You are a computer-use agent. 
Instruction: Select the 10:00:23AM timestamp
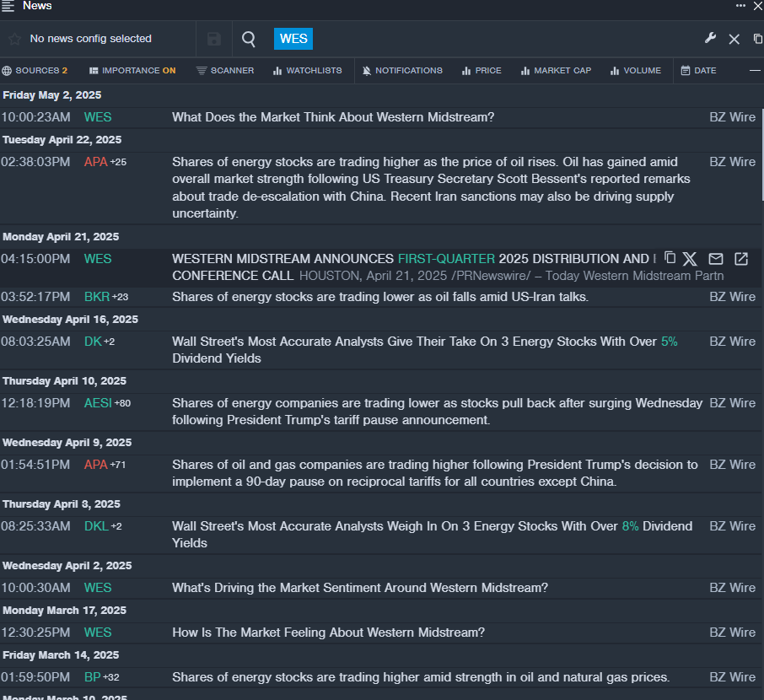35,117
